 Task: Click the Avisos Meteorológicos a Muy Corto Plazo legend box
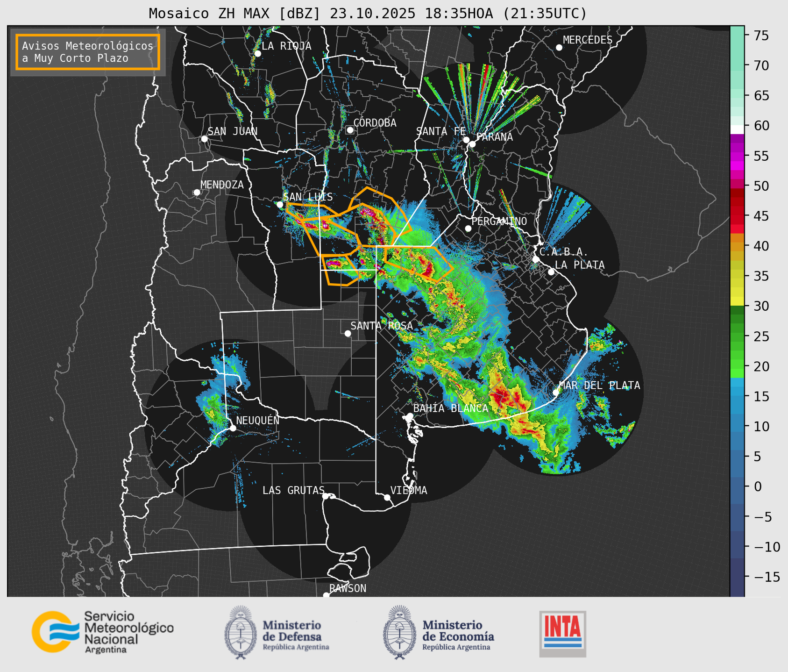tap(88, 52)
